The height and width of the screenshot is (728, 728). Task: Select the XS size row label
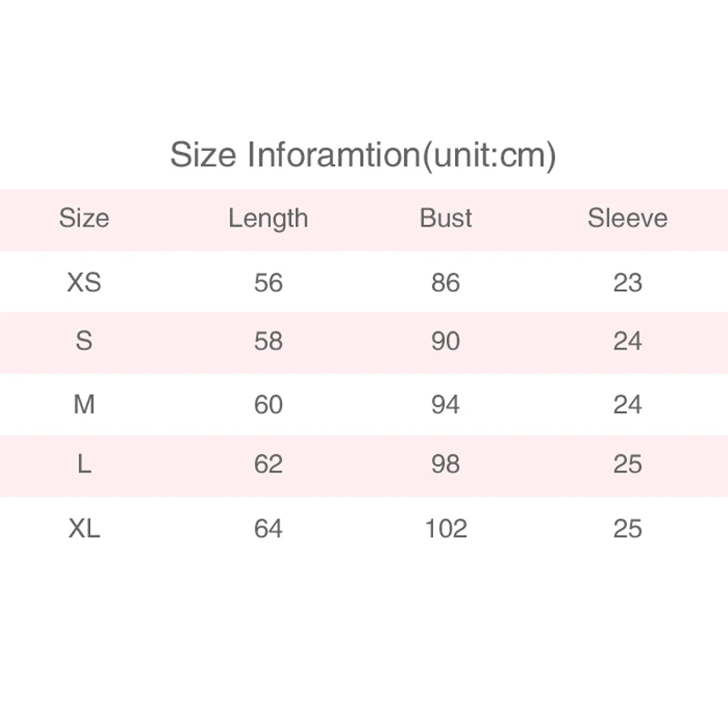tap(84, 283)
